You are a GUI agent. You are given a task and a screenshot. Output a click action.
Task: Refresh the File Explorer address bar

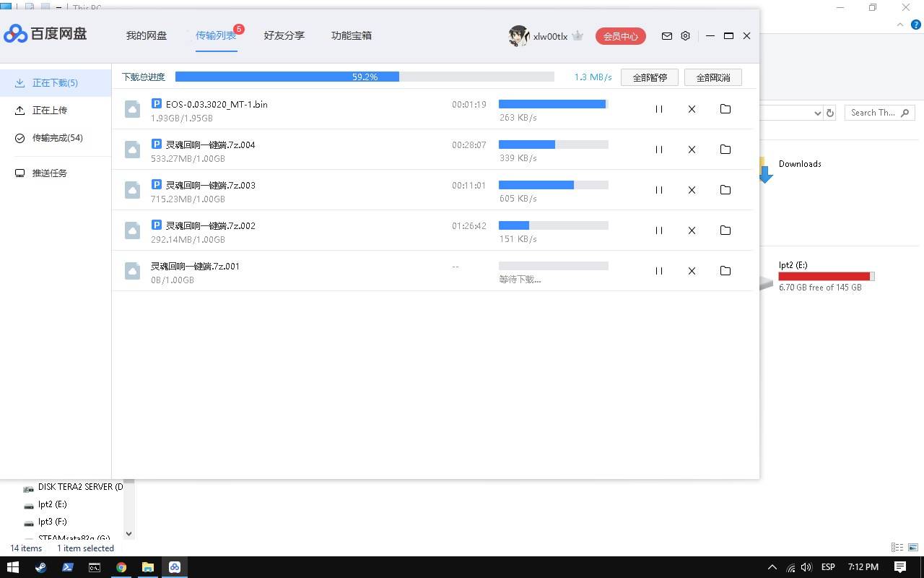pos(830,113)
